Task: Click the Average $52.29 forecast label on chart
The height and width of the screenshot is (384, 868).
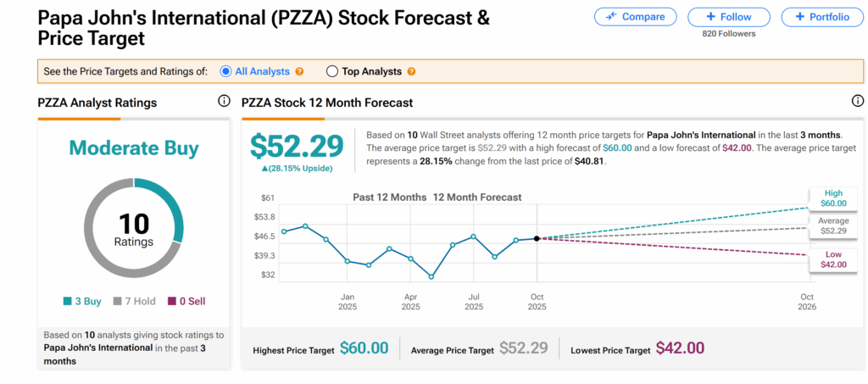Action: tap(834, 226)
